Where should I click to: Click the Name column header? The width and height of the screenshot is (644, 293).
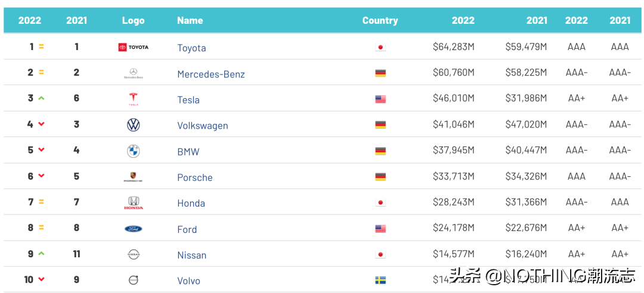(190, 20)
